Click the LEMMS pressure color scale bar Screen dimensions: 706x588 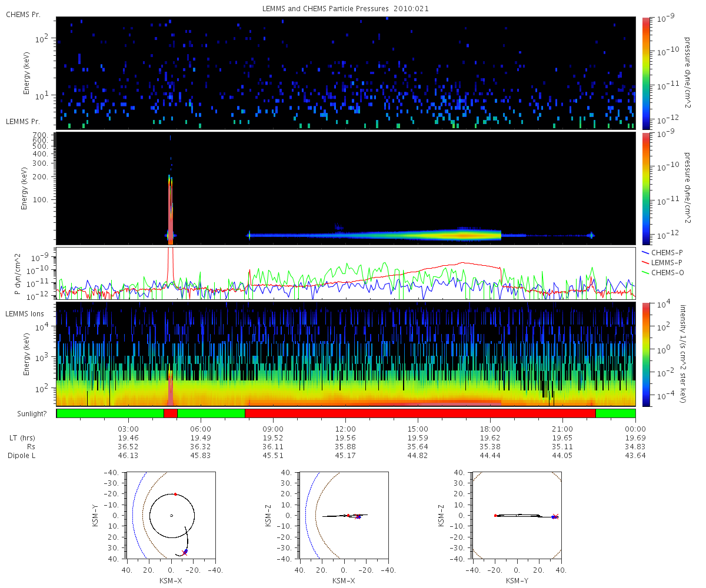tap(646, 188)
